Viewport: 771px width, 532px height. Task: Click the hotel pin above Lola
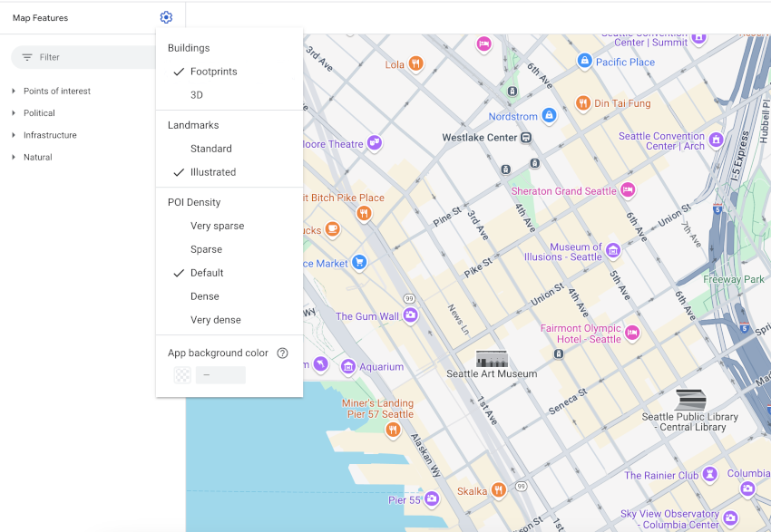(483, 44)
